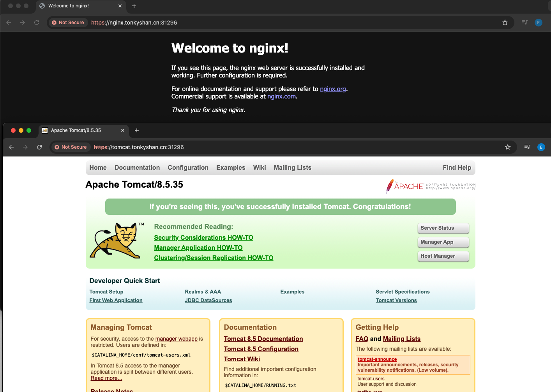Open the tomcat-announce mailing list link
The height and width of the screenshot is (392, 551).
(x=377, y=359)
